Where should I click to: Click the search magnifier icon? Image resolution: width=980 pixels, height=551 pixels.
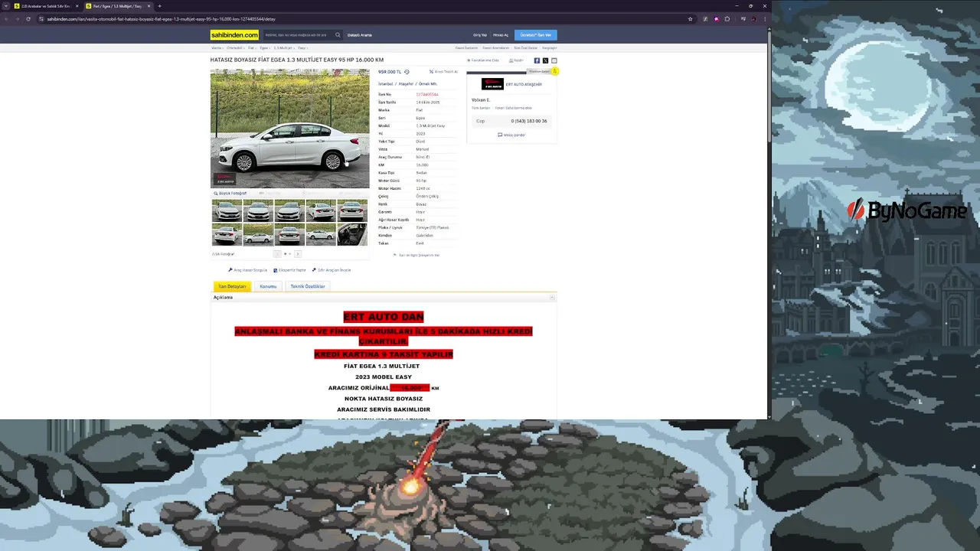click(338, 34)
